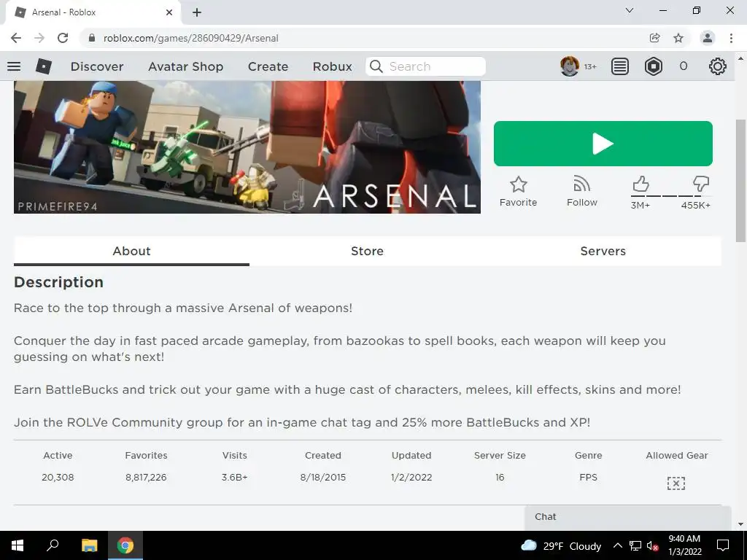This screenshot has height=560, width=747.
Task: Click the Roblox logo home icon
Action: [44, 66]
